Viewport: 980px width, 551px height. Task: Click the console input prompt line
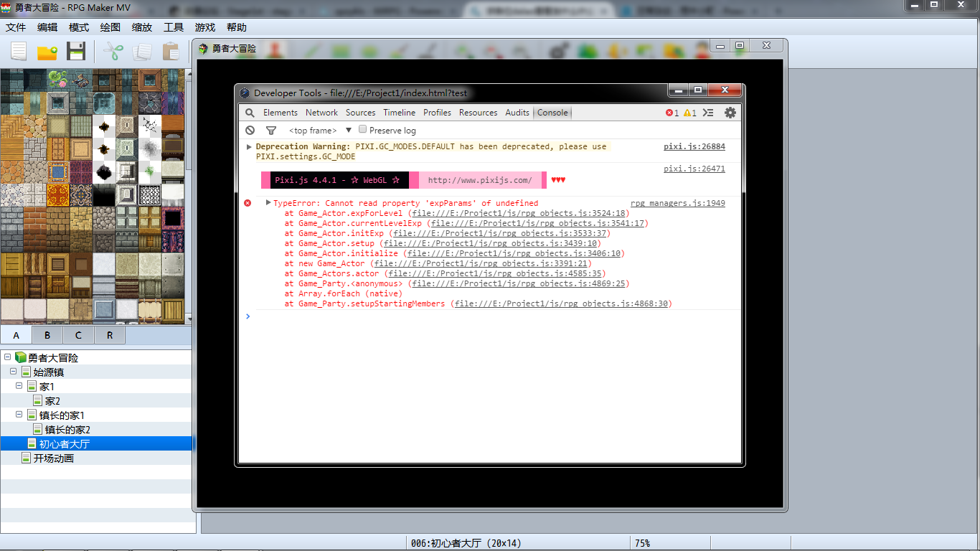[x=490, y=316]
